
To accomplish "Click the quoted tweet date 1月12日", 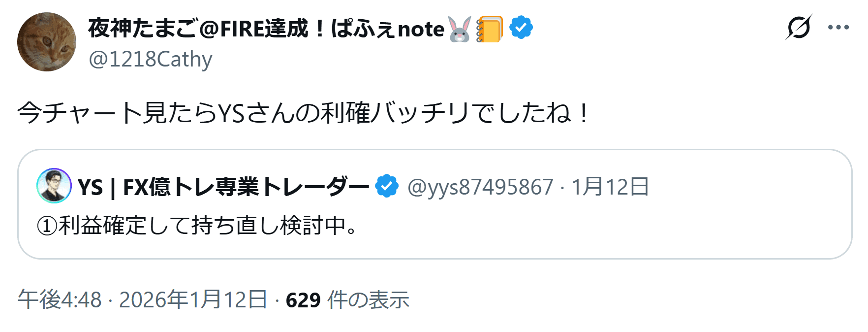I will click(x=610, y=187).
